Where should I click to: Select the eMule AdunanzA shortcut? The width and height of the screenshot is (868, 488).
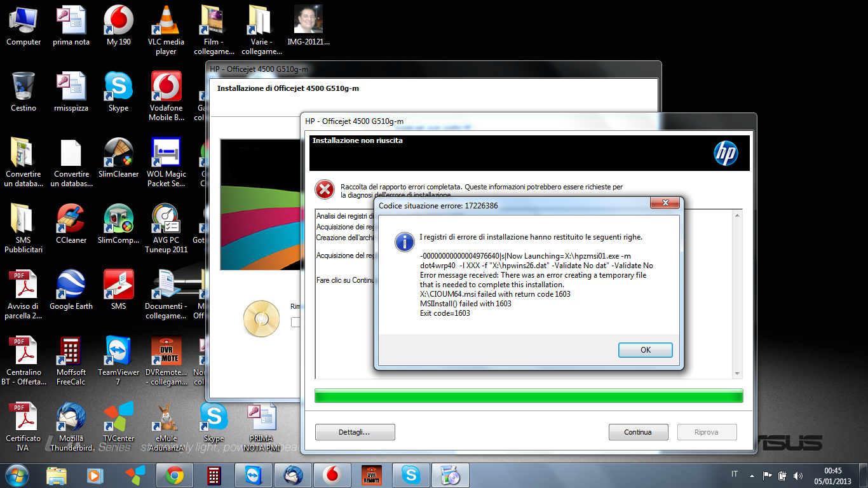coord(166,427)
